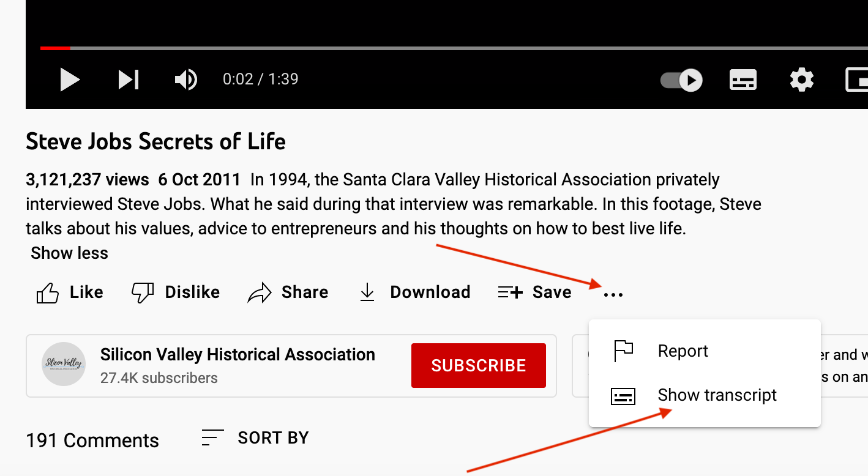
Task: Open the player settings gear
Action: point(802,80)
